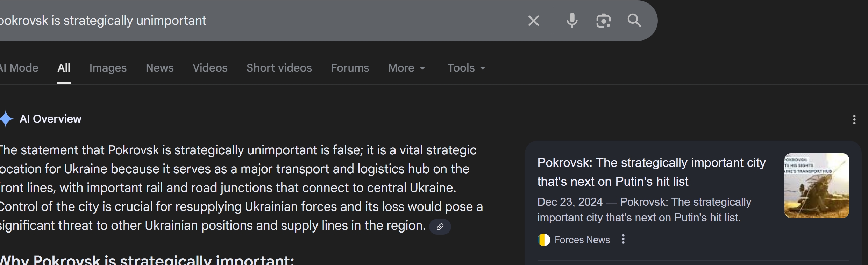Click the Forces News source name
Screen dimensions: 868x265
[x=582, y=240]
